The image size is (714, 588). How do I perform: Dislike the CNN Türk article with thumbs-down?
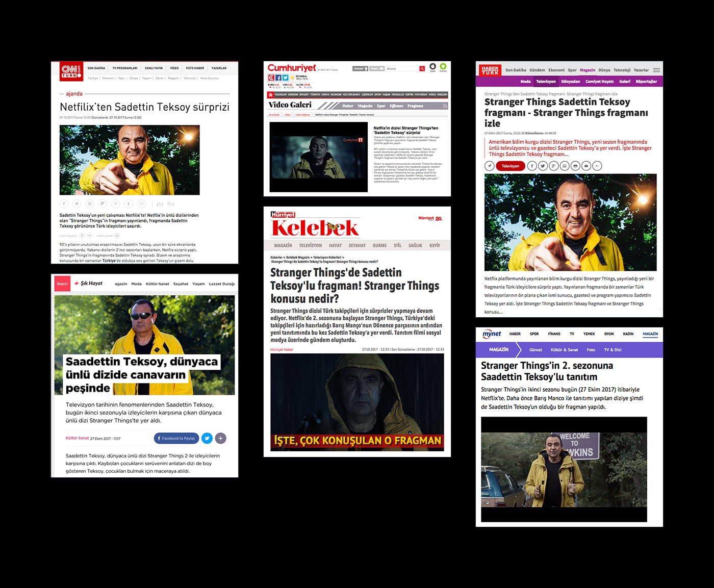pyautogui.click(x=170, y=204)
